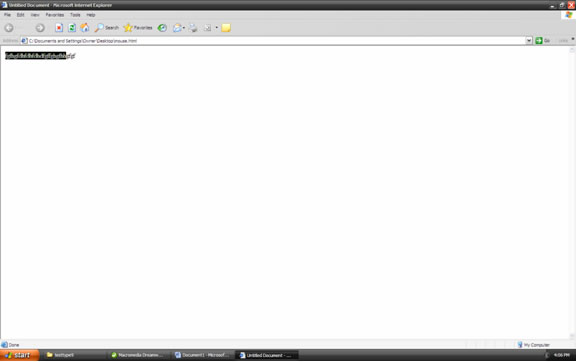Click My Computer zone in status bar

(534, 345)
